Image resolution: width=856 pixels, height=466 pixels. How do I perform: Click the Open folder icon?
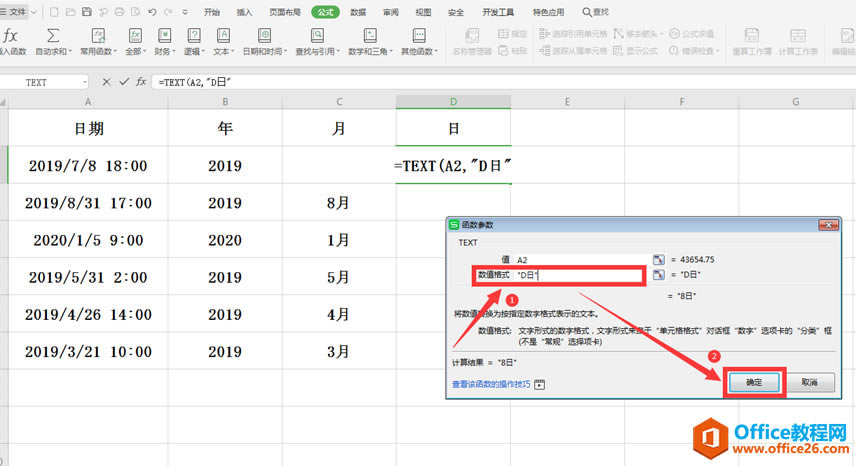70,11
